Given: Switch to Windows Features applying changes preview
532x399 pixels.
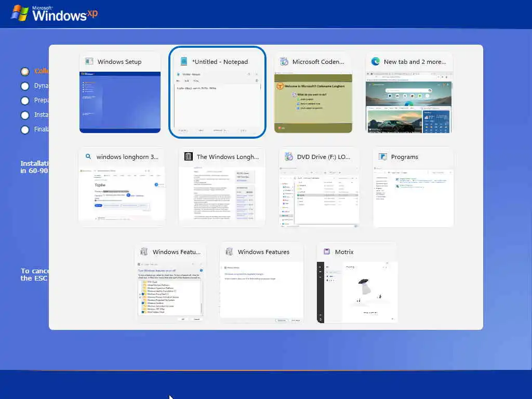Looking at the screenshot, I should pyautogui.click(x=262, y=292).
